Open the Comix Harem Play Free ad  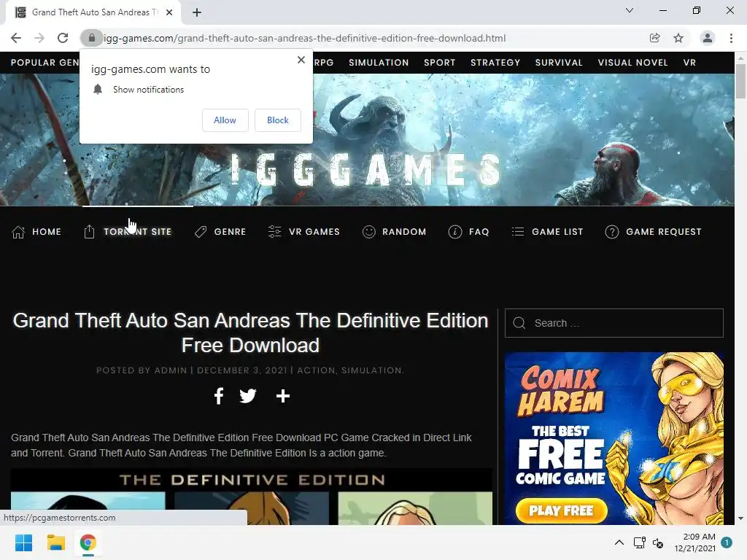pyautogui.click(x=561, y=510)
